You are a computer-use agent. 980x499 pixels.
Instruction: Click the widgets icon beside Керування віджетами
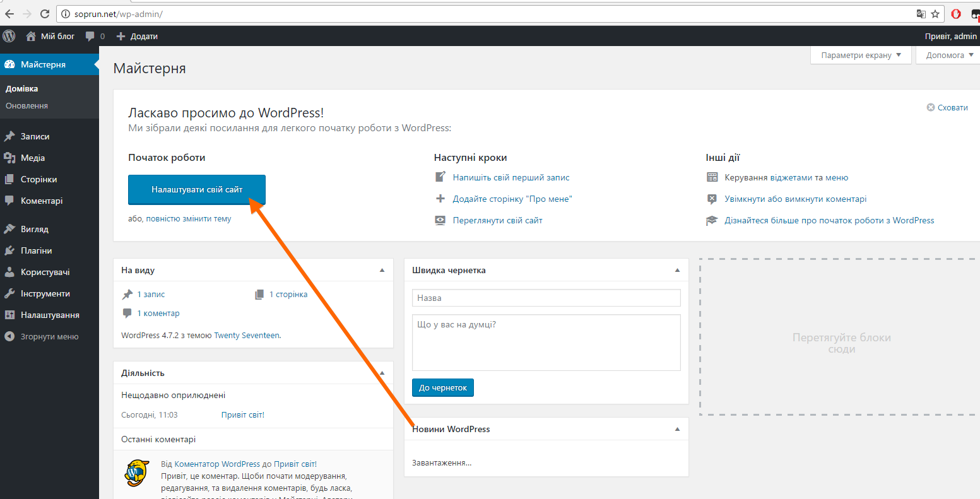712,177
